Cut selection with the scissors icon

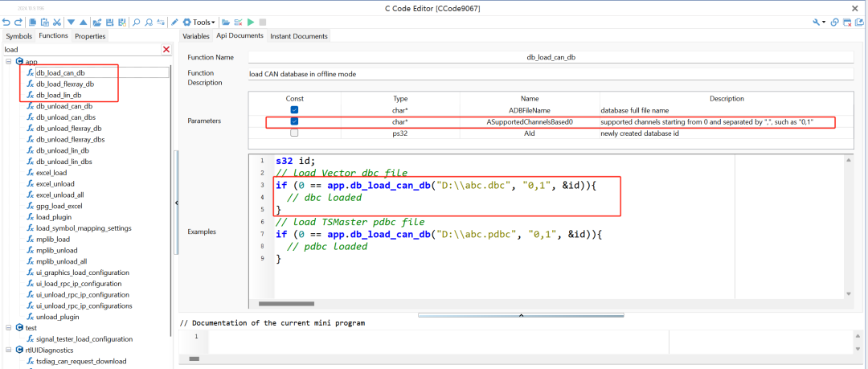(56, 23)
